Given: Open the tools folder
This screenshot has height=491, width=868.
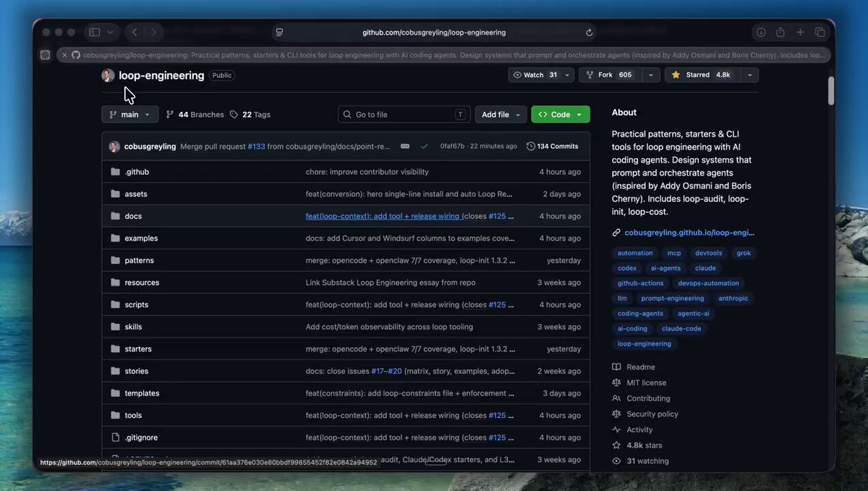Looking at the screenshot, I should pyautogui.click(x=133, y=415).
